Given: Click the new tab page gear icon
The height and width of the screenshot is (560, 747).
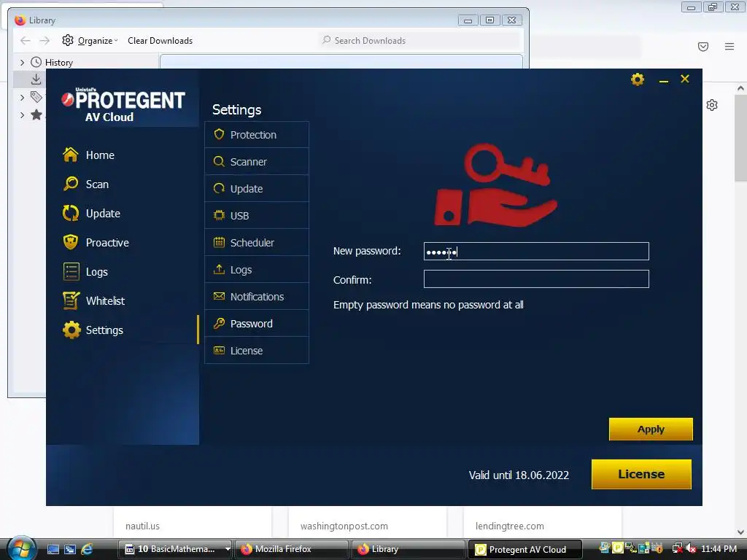Looking at the screenshot, I should pyautogui.click(x=712, y=105).
